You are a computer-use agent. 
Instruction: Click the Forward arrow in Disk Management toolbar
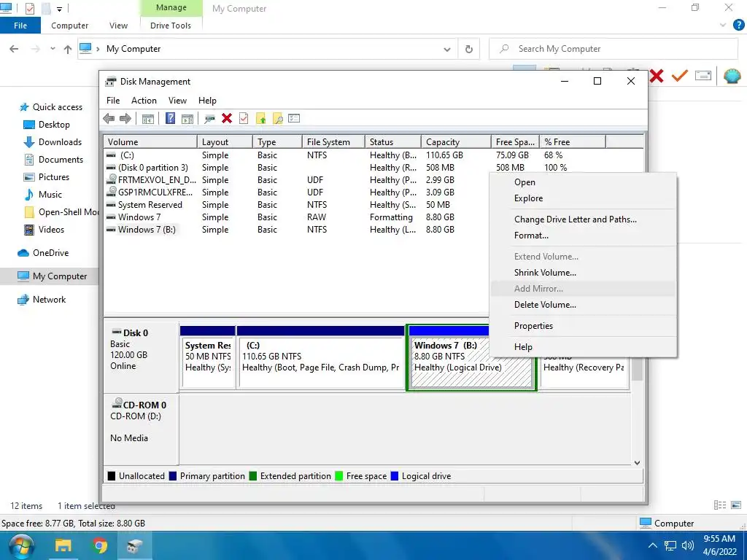coord(125,119)
